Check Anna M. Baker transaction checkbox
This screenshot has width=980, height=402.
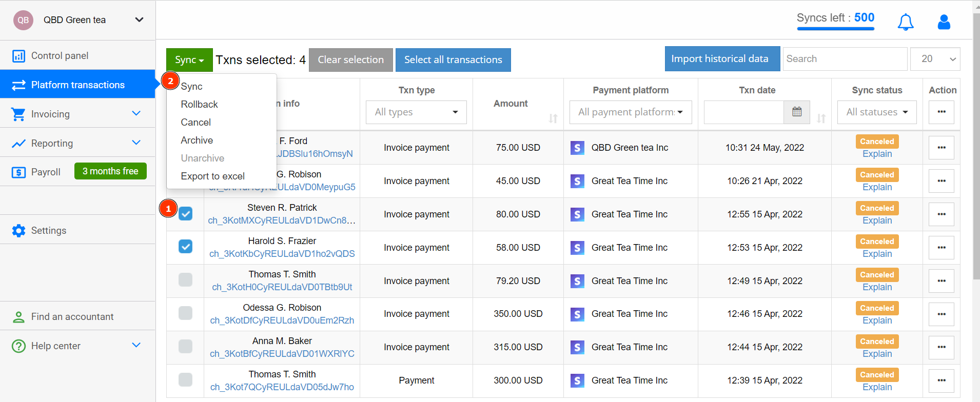pos(186,347)
